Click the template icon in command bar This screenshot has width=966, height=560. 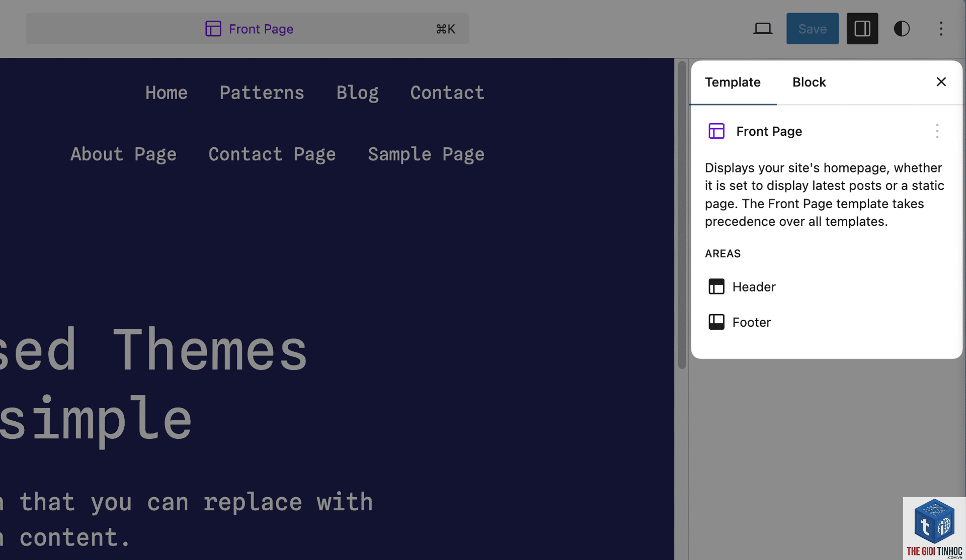click(x=213, y=29)
